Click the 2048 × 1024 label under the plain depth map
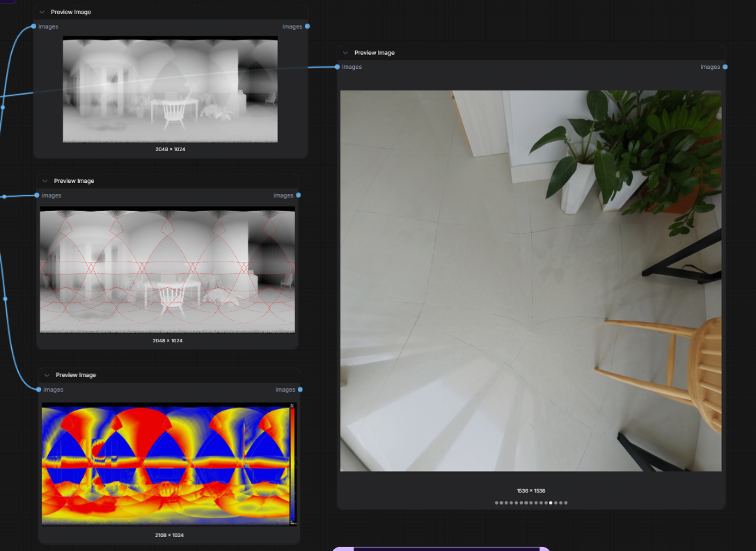The image size is (756, 551). (170, 150)
